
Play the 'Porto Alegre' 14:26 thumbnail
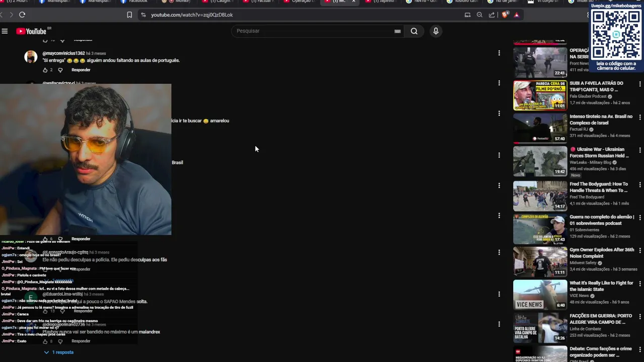tap(540, 328)
